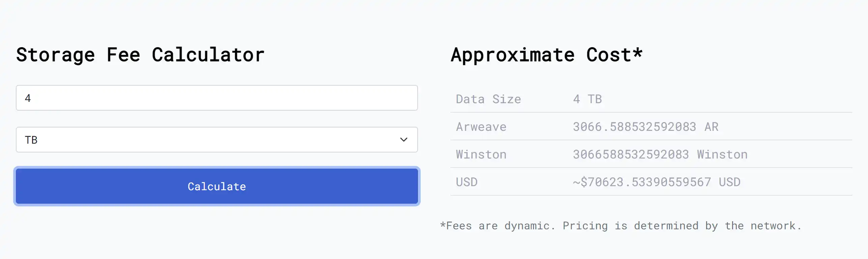Image resolution: width=868 pixels, height=259 pixels.
Task: Click the asterisk after Approximate Cost
Action: tap(637, 53)
